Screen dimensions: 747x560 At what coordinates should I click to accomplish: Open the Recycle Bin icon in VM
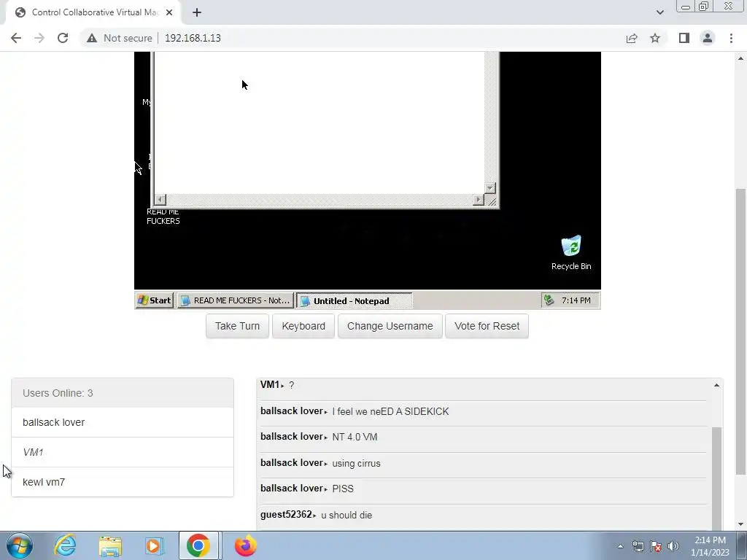coord(571,253)
